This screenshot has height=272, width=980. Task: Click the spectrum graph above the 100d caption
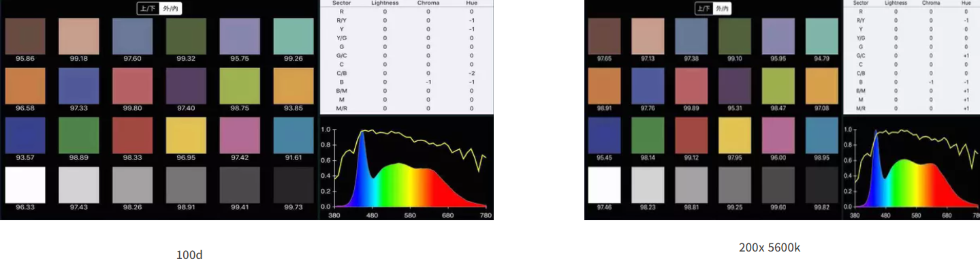pyautogui.click(x=407, y=168)
